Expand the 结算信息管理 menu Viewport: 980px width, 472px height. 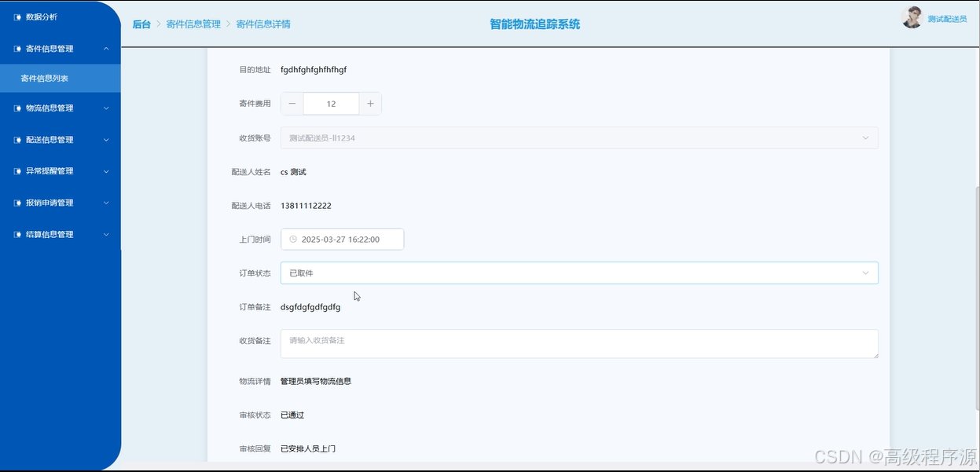[x=60, y=234]
